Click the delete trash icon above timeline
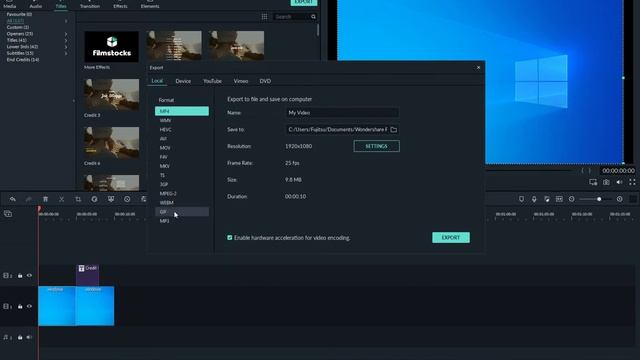 (x=45, y=199)
